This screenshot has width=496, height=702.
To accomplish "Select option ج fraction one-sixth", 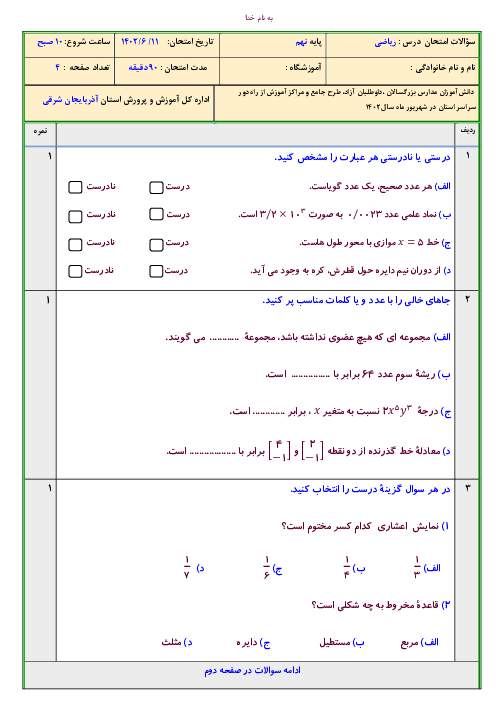I will pos(273,568).
